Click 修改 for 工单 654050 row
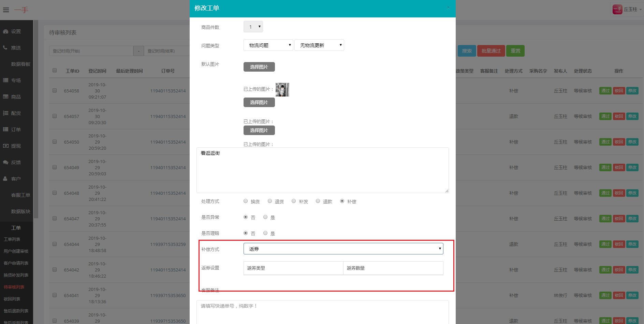Image resolution: width=644 pixels, height=324 pixels. 632,142
